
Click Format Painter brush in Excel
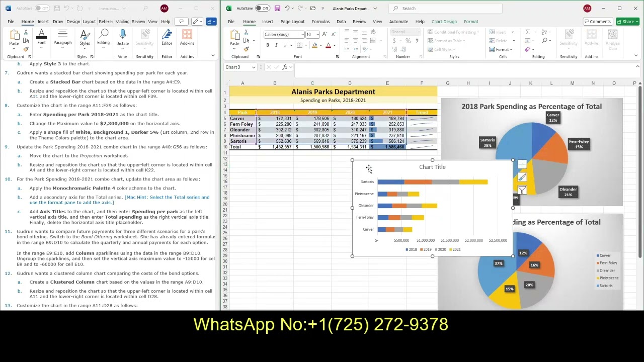tap(246, 49)
